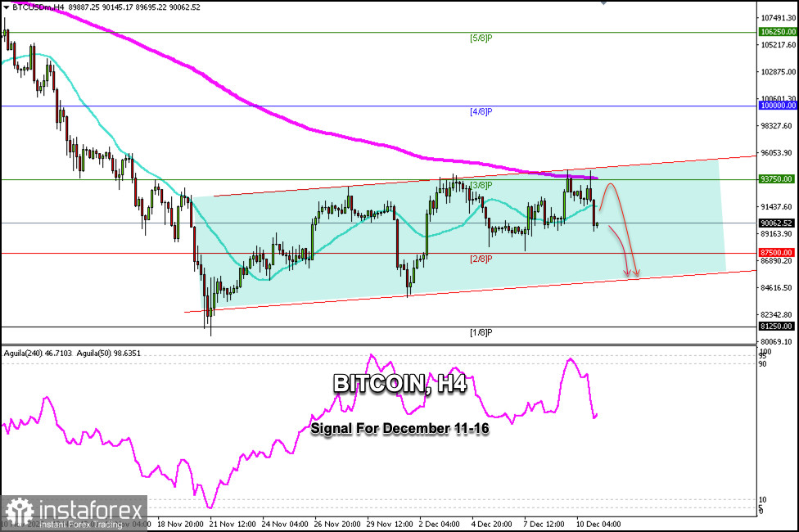799x532 pixels.
Task: Click the 86890.20 price scale value
Action: pos(777,261)
